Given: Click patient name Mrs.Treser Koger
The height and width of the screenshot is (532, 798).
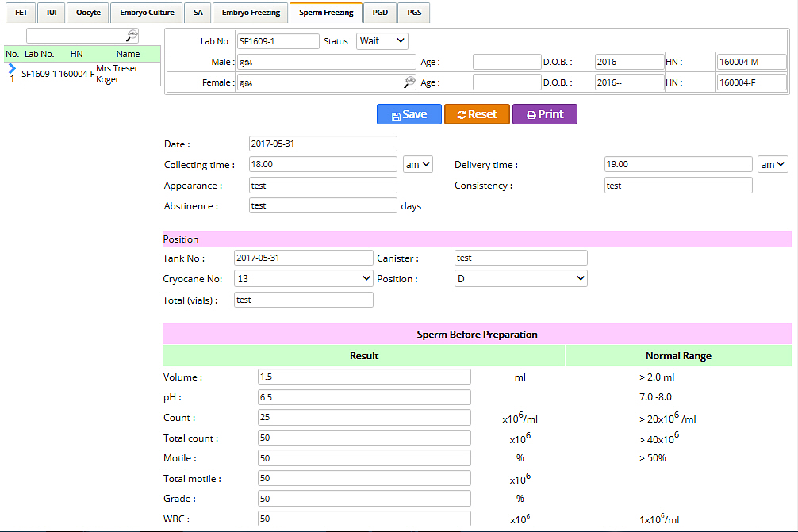Looking at the screenshot, I should coord(117,74).
